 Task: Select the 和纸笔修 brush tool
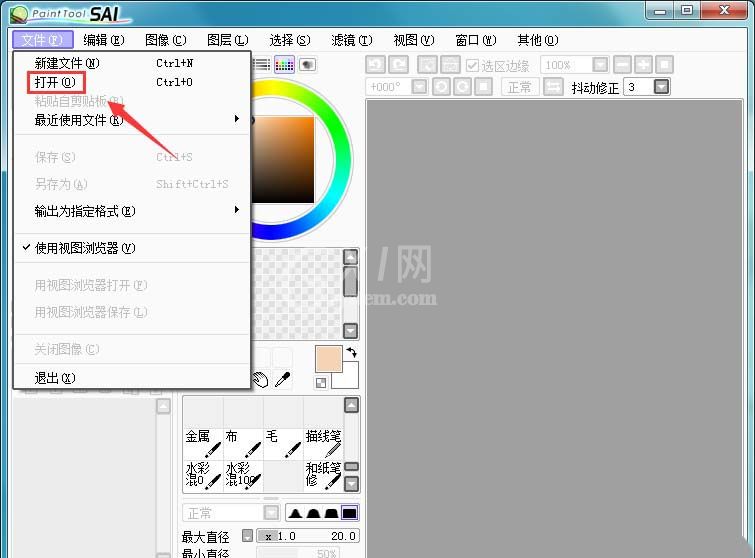323,476
